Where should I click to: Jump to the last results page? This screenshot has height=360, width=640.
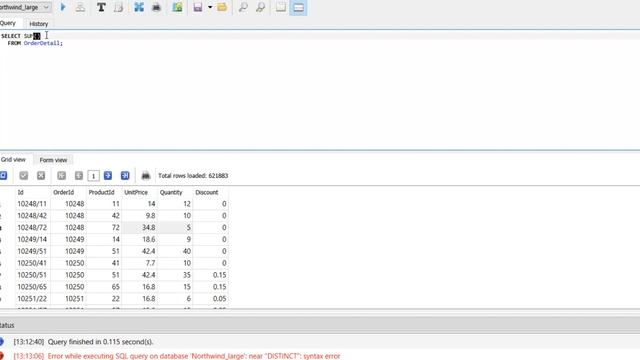coord(125,176)
